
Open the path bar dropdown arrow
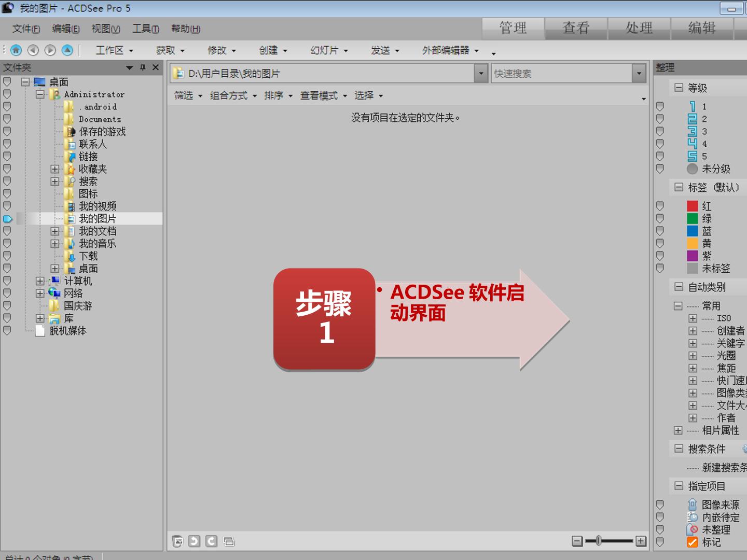pyautogui.click(x=481, y=74)
